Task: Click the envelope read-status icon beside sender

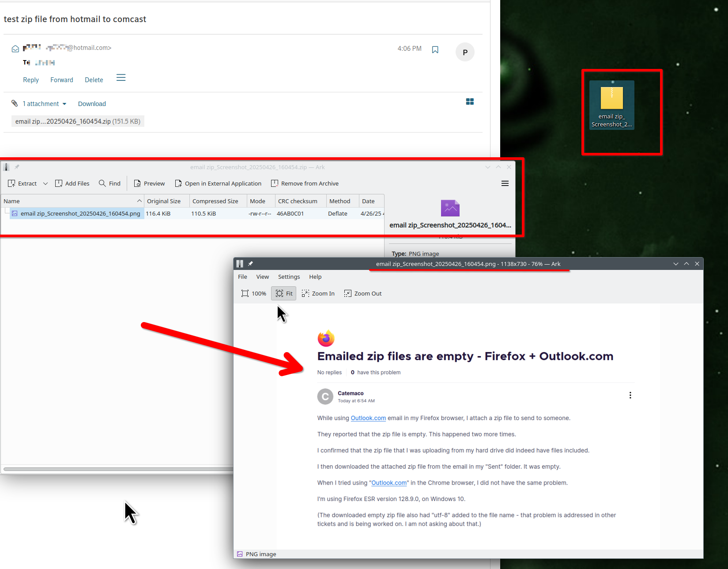Action: point(15,49)
